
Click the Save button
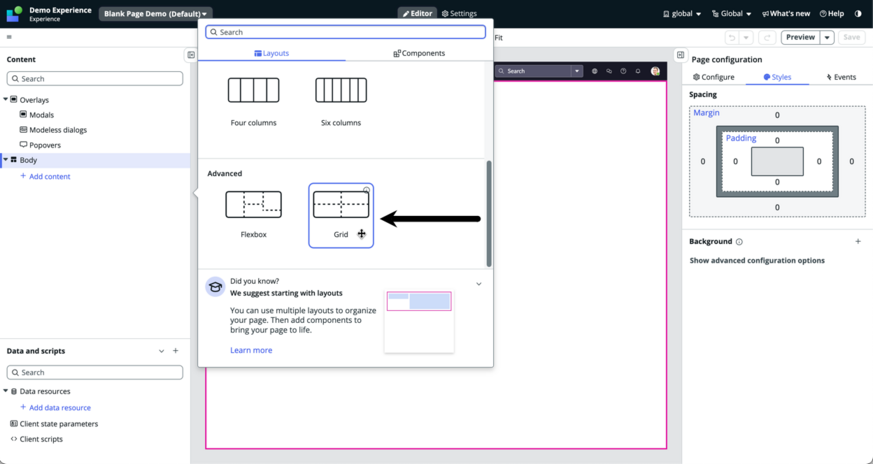852,37
